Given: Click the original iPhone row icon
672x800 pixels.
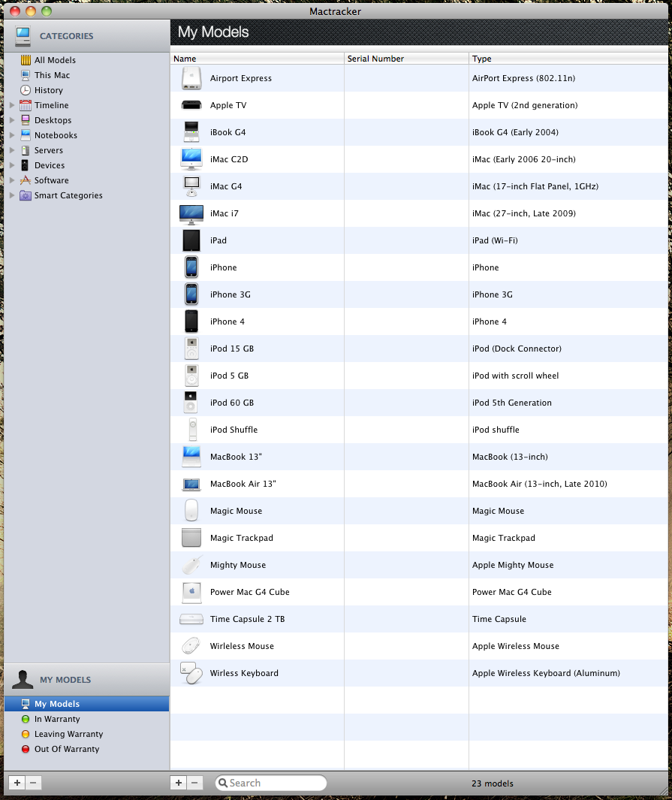Looking at the screenshot, I should click(x=191, y=267).
